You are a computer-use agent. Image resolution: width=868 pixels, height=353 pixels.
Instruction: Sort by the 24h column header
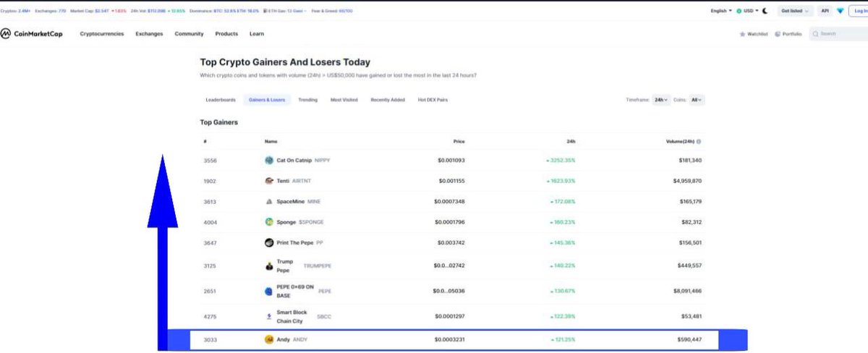[x=571, y=142]
